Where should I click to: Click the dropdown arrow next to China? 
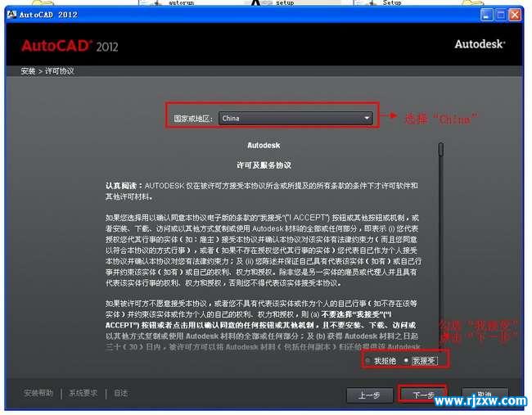pos(367,118)
